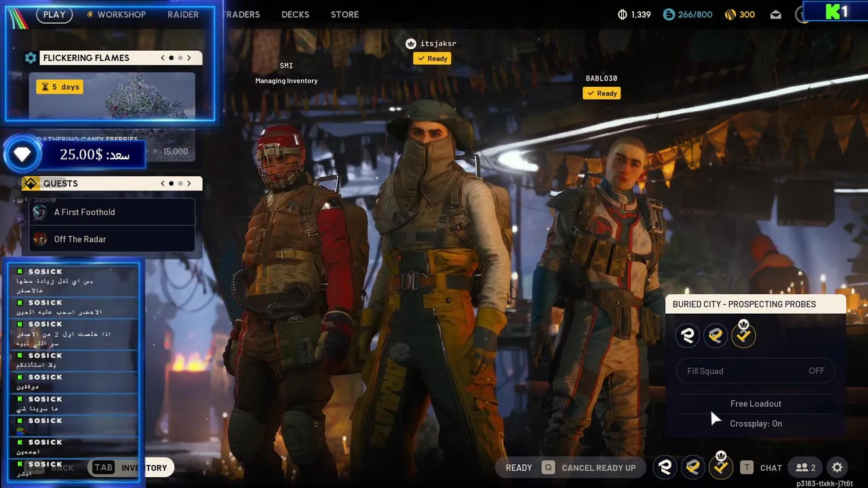Click BABL030's Ready status badge
This screenshot has width=868, height=488.
601,94
